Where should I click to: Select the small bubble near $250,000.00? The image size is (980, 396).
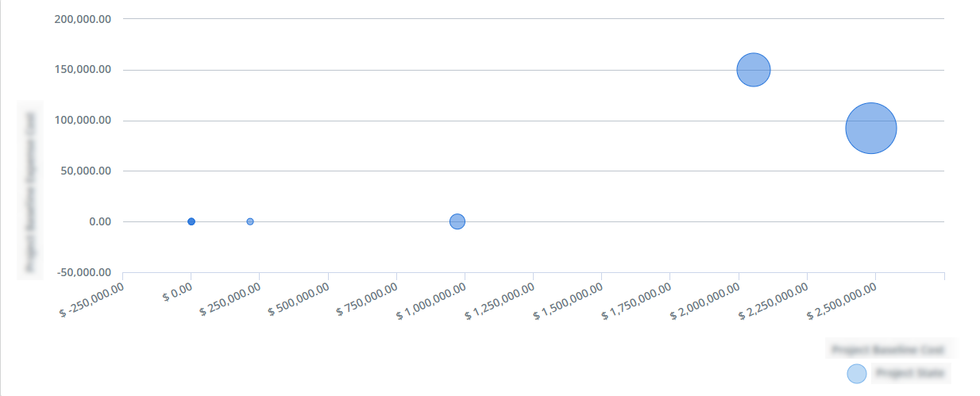tap(250, 221)
